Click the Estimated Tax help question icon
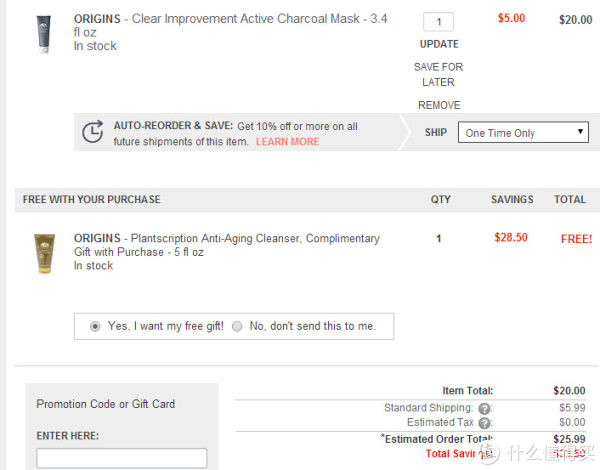 484,423
